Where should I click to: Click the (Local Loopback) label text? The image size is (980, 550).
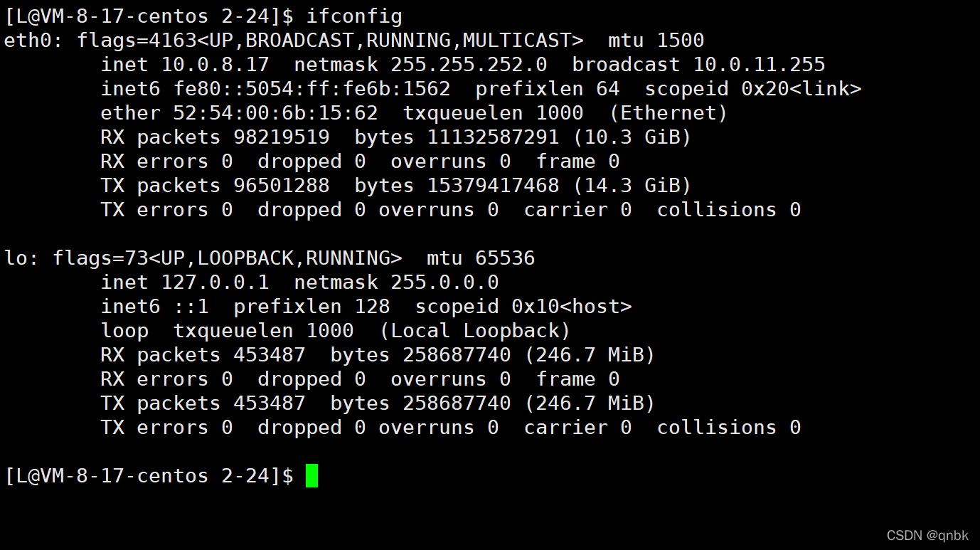tap(474, 331)
